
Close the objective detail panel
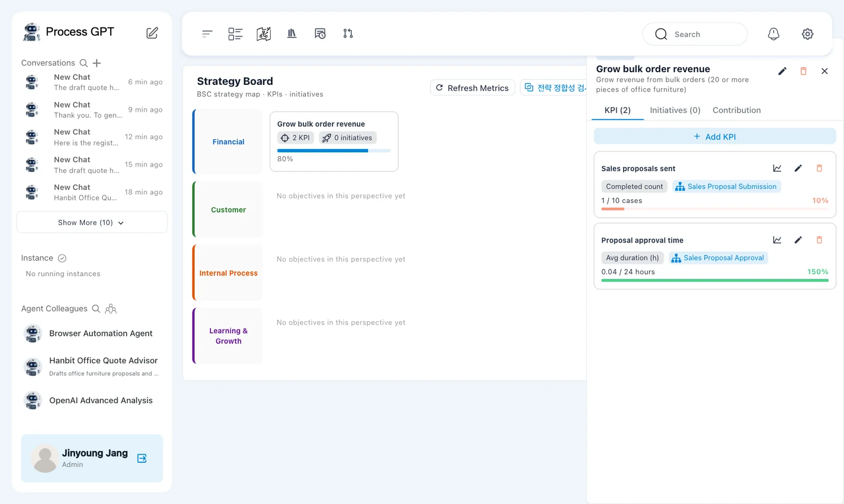824,71
